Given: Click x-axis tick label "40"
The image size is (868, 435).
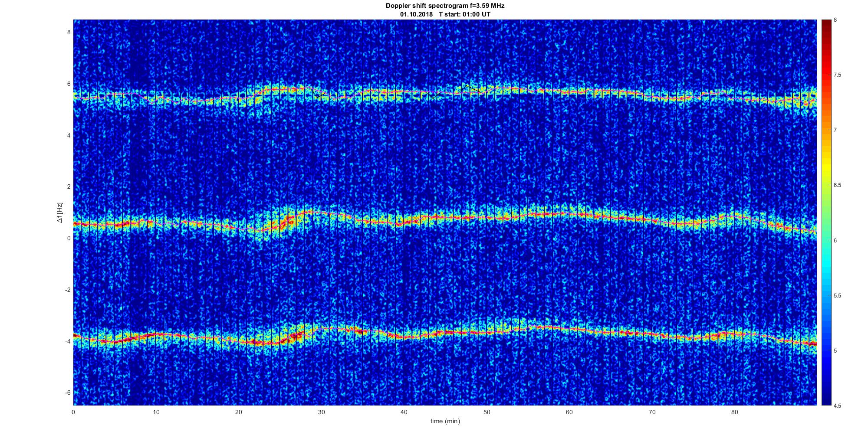Looking at the screenshot, I should [404, 412].
